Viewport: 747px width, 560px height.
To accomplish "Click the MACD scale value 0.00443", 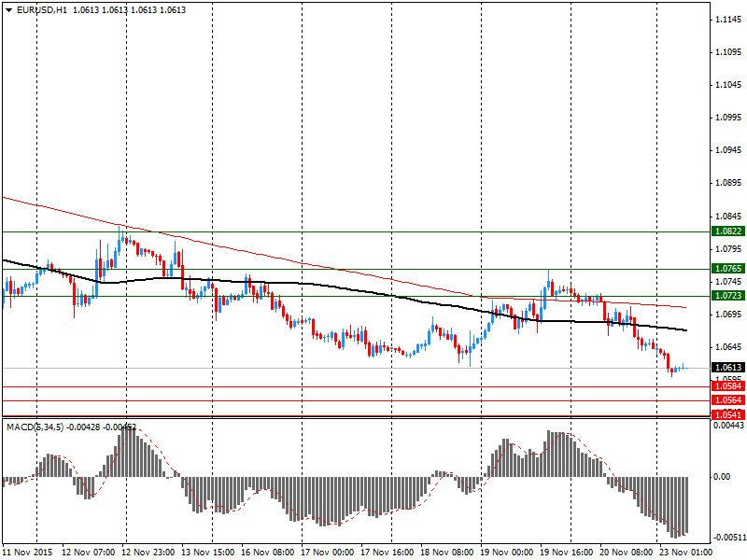I will coord(728,425).
